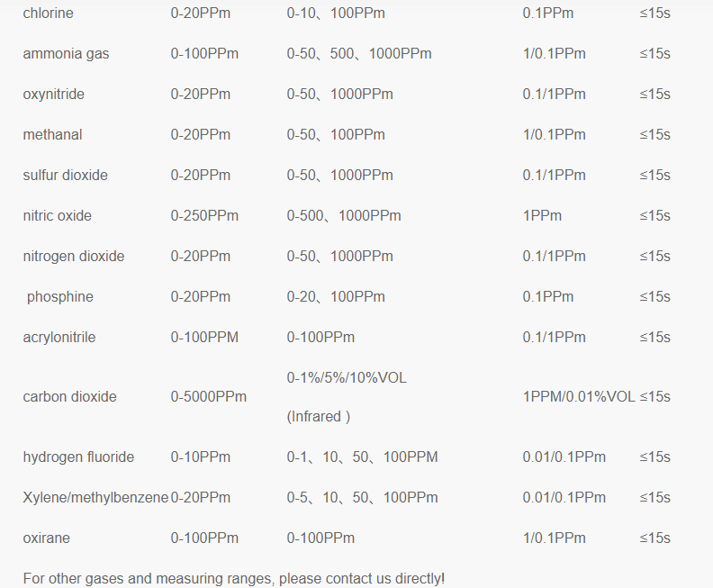Select the 0-5000PPm range cell
Screen dimensions: 713x588
pyautogui.click(x=208, y=397)
